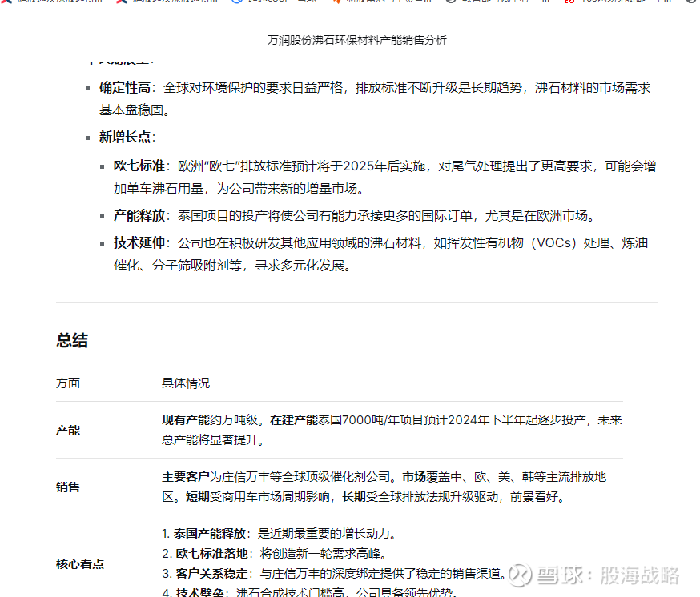This screenshot has width=700, height=597.
Task: Click list item 技术壁垒
Action: point(200,592)
